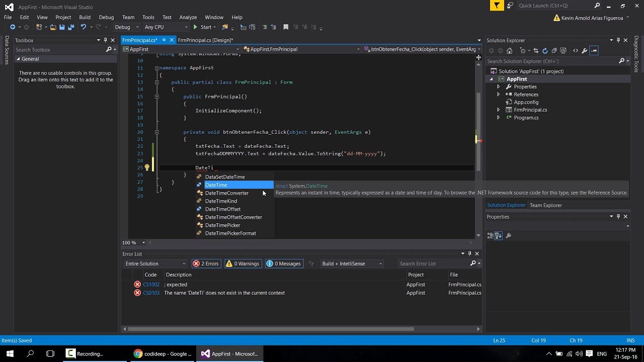644x362 pixels.
Task: Click Sync with Active Document icon
Action: pyautogui.click(x=535, y=51)
